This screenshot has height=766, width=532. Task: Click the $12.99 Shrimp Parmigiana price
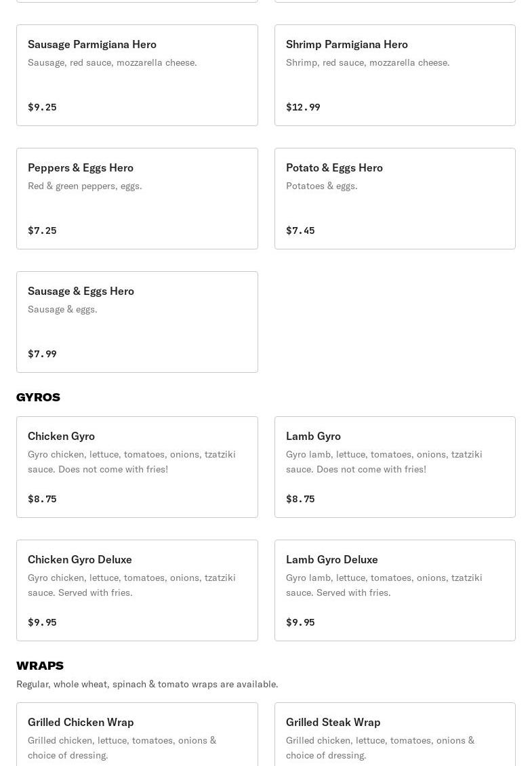[303, 107]
